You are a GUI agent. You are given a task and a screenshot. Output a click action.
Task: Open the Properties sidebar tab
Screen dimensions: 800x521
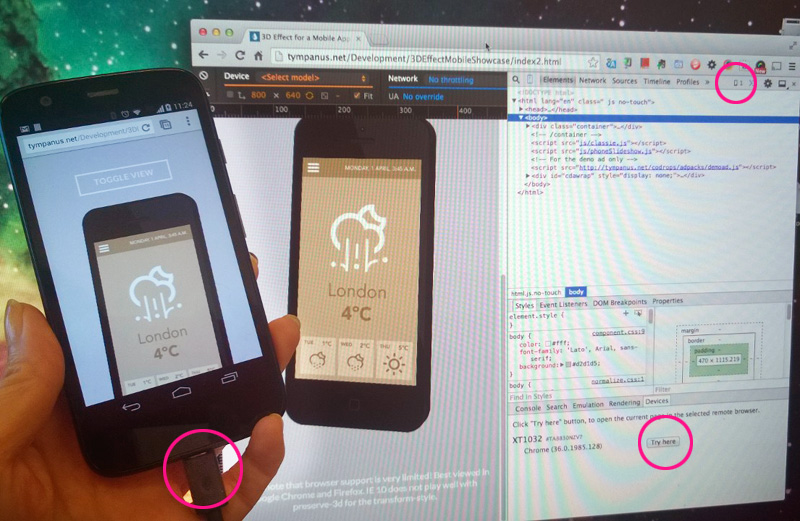pyautogui.click(x=667, y=301)
